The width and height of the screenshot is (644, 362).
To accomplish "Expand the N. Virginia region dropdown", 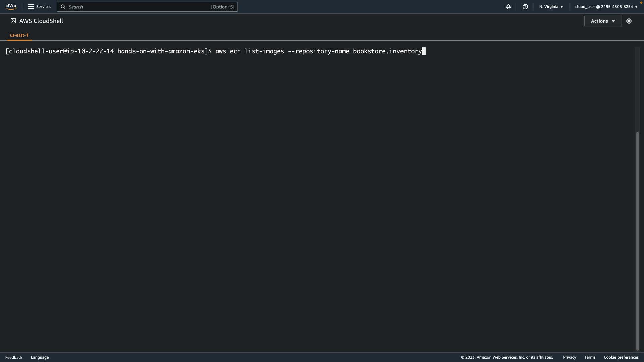I will pyautogui.click(x=551, y=7).
